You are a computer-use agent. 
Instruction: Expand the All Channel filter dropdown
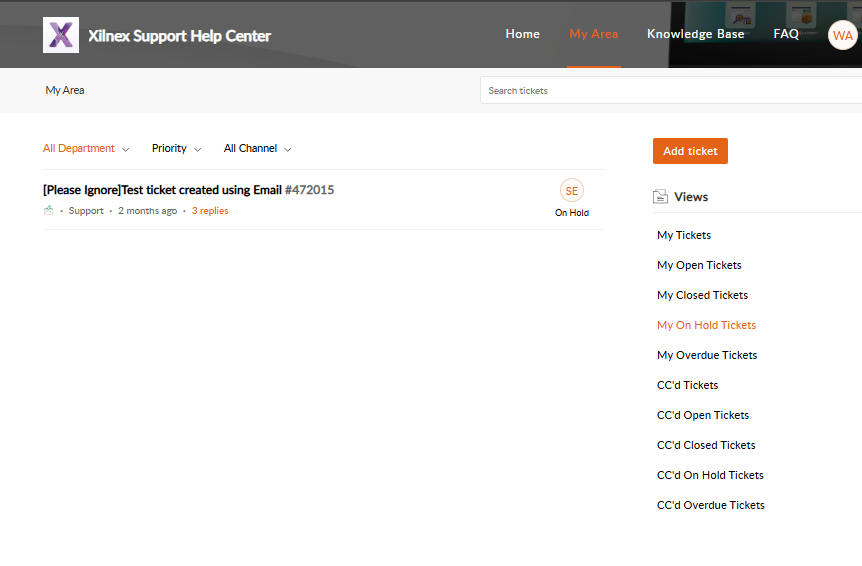pyautogui.click(x=257, y=149)
